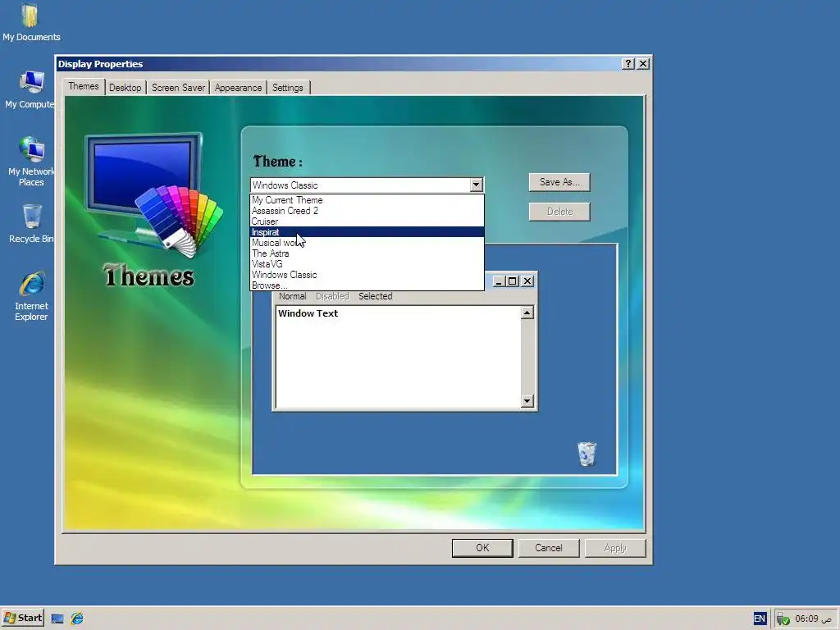Click the preview window close button
Viewport: 840px width, 630px height.
[x=527, y=281]
